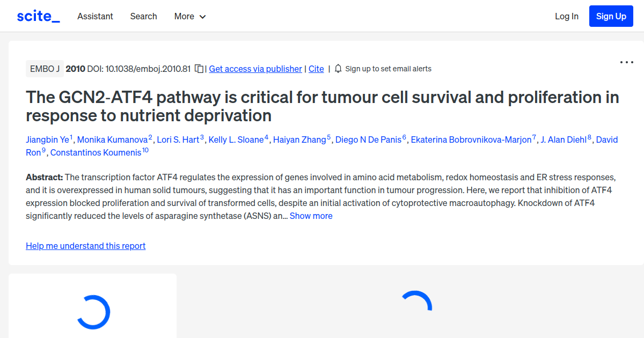Screen dimensions: 644x338
Task: Click the Log In option
Action: 566,16
